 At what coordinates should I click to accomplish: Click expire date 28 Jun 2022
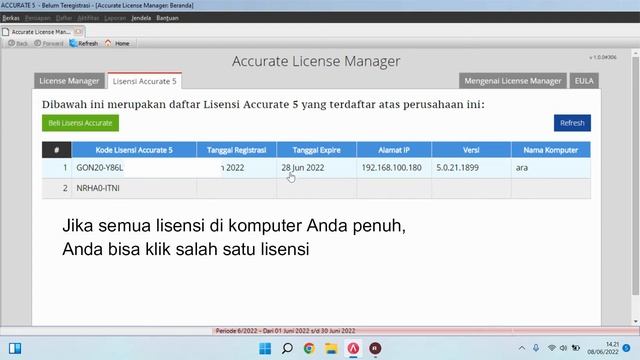tap(302, 168)
